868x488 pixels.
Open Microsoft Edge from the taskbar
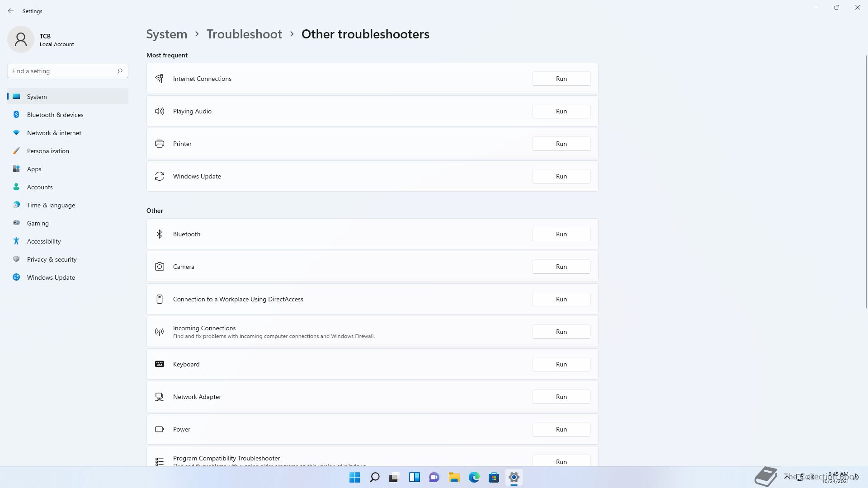click(474, 477)
